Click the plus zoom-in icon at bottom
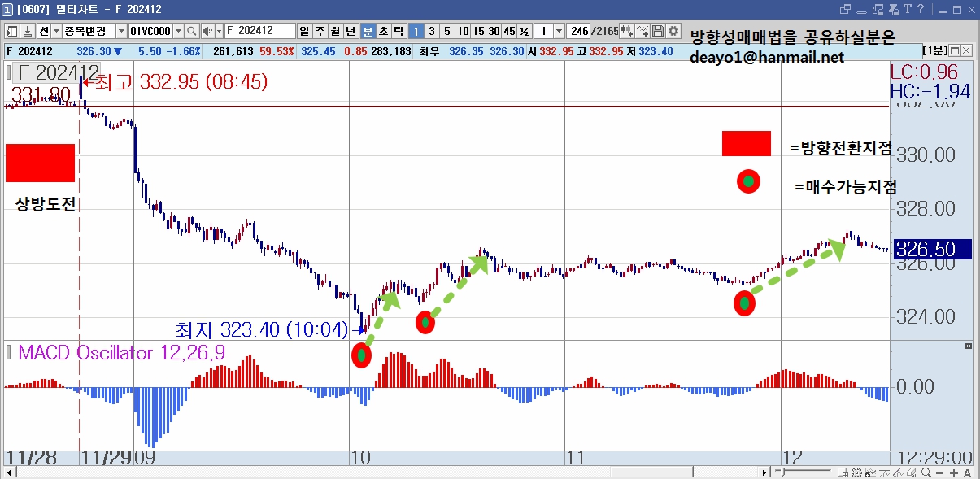The height and width of the screenshot is (479, 980). click(954, 472)
